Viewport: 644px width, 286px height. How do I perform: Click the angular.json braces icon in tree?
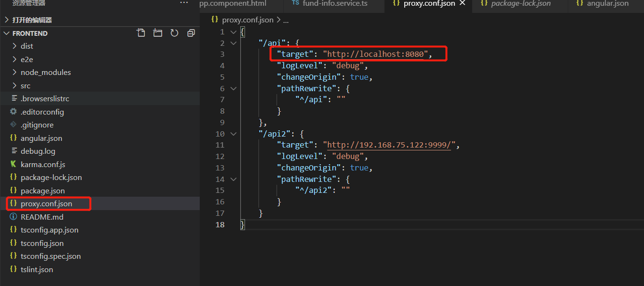point(13,138)
